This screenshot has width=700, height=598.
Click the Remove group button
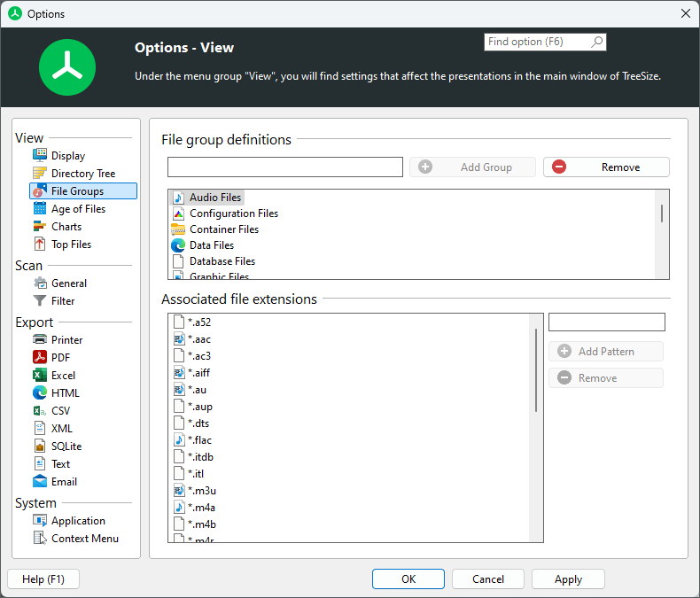click(606, 167)
